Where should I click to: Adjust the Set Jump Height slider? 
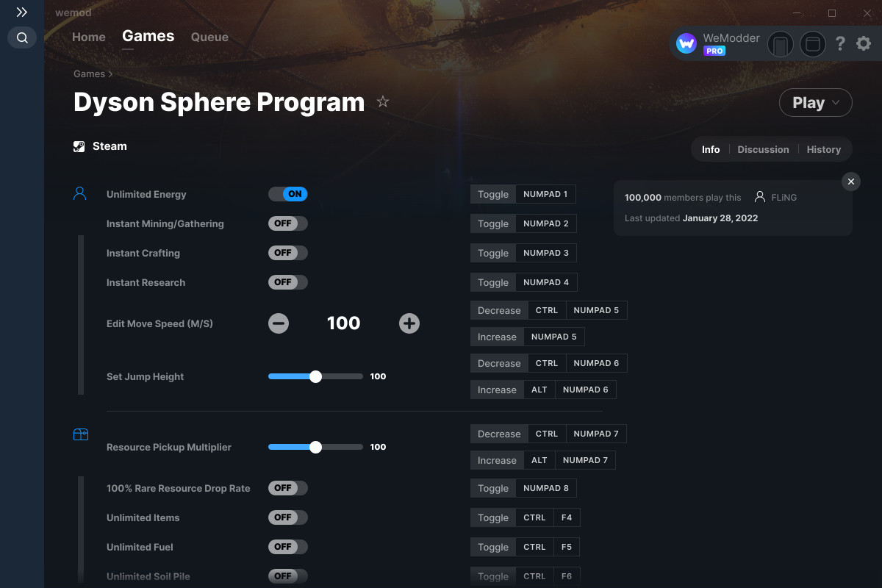pos(316,376)
